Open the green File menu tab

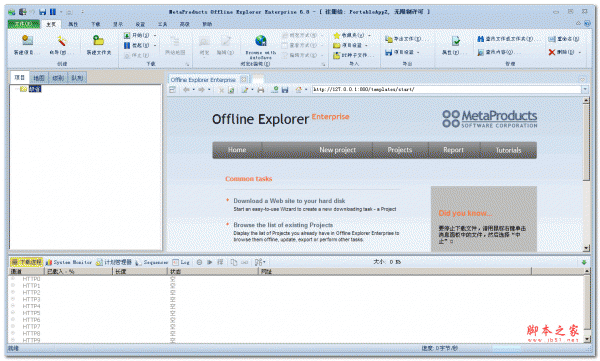pyautogui.click(x=24, y=24)
